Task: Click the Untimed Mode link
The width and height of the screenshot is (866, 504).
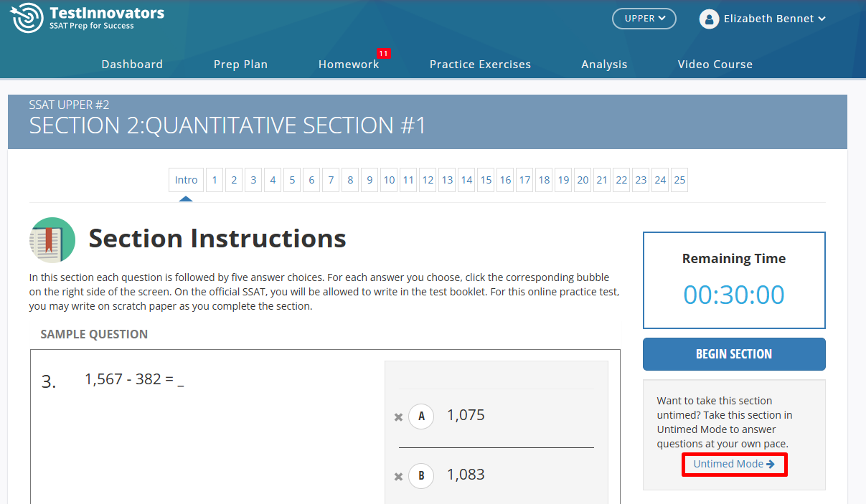Action: tap(733, 464)
